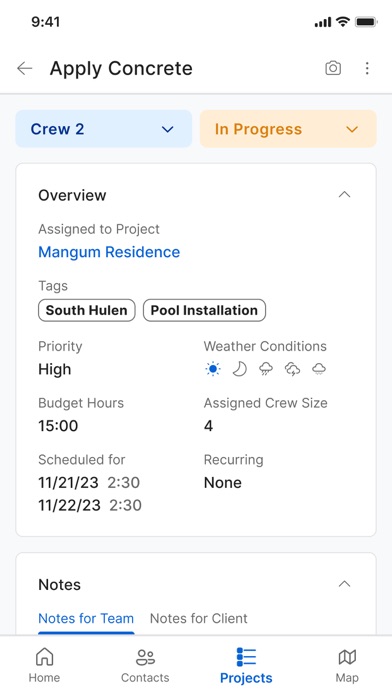Select the rain cloud weather icon

266,369
